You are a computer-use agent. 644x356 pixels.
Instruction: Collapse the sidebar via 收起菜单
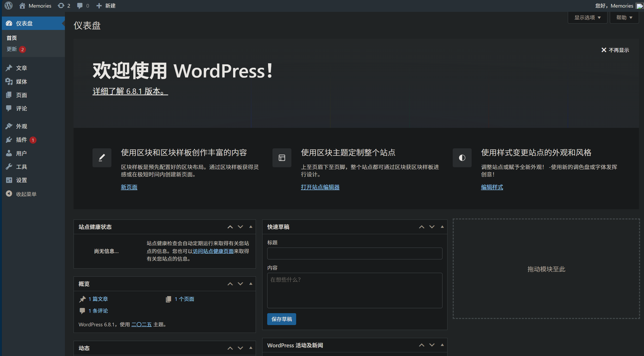coord(26,194)
